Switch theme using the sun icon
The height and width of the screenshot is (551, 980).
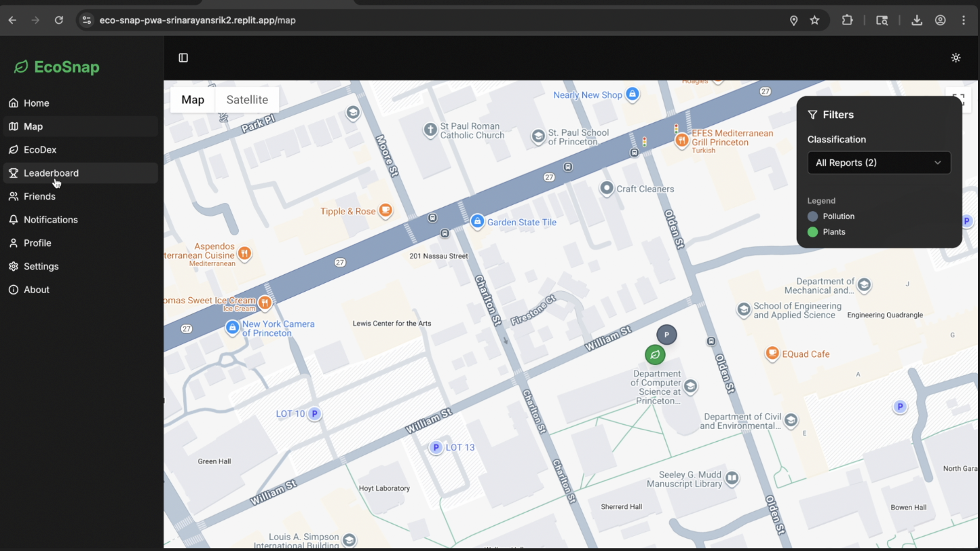point(956,58)
